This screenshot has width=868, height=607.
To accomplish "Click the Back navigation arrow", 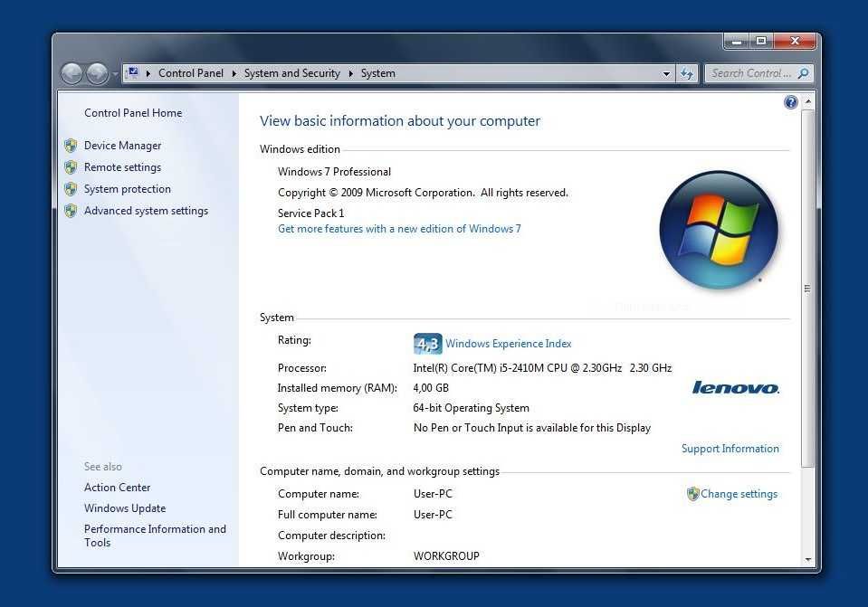I will 72,73.
